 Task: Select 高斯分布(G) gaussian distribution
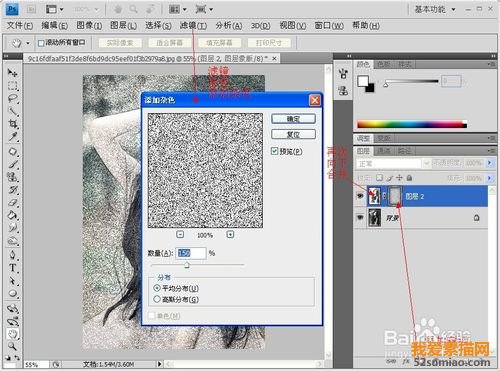[157, 299]
